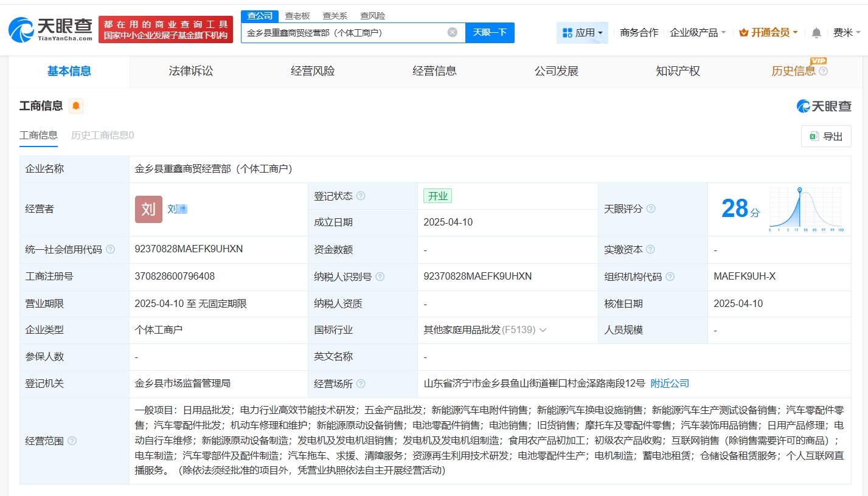This screenshot has height=496, width=868.
Task: Click help icon next to 天眼评分
Action: [651, 209]
